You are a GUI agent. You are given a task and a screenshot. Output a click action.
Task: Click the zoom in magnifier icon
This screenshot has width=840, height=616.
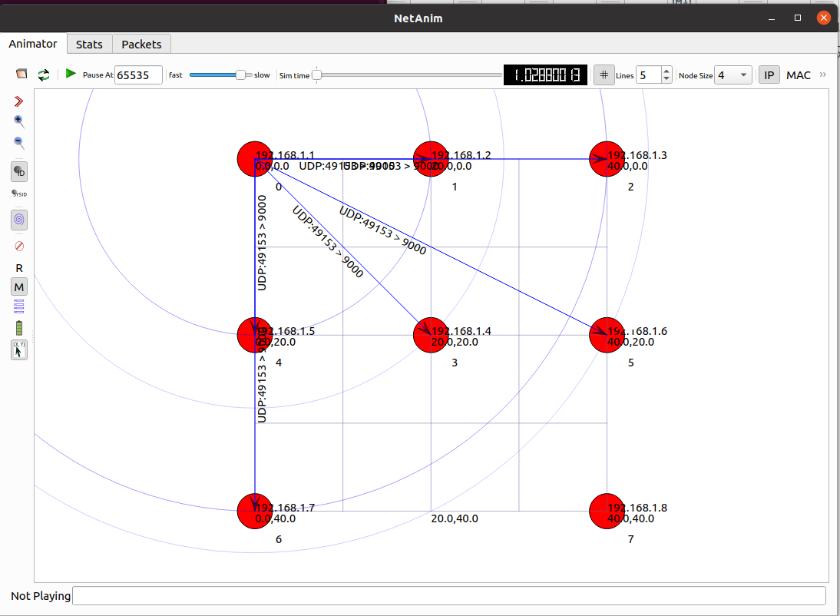click(x=19, y=121)
